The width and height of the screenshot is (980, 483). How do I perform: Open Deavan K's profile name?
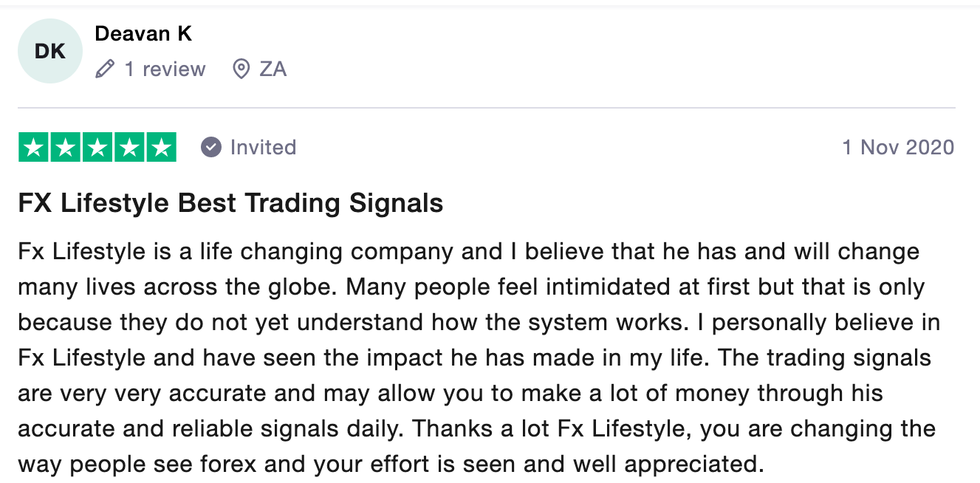pyautogui.click(x=143, y=33)
